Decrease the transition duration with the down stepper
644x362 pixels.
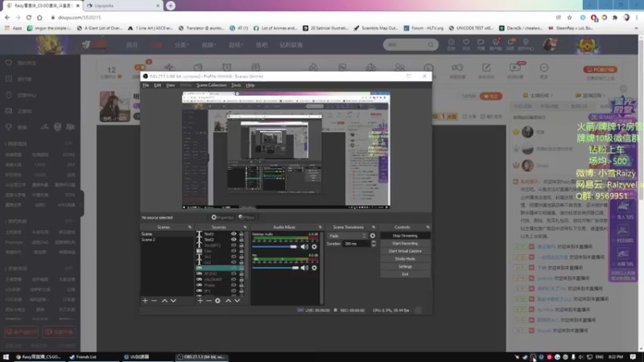point(374,245)
